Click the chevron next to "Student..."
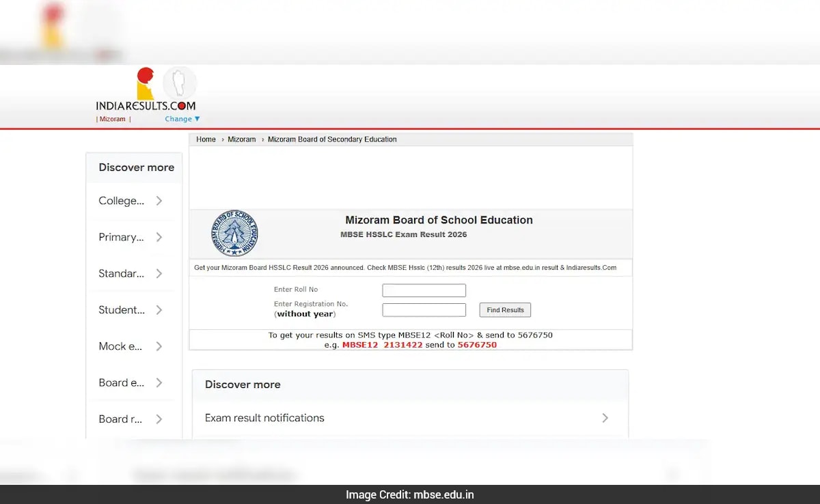820x504 pixels. tap(159, 309)
